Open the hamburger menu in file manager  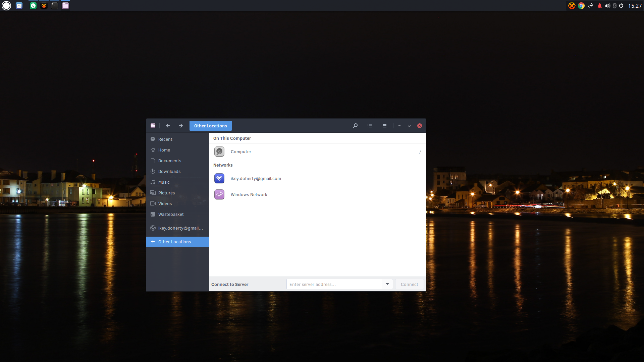pyautogui.click(x=385, y=126)
